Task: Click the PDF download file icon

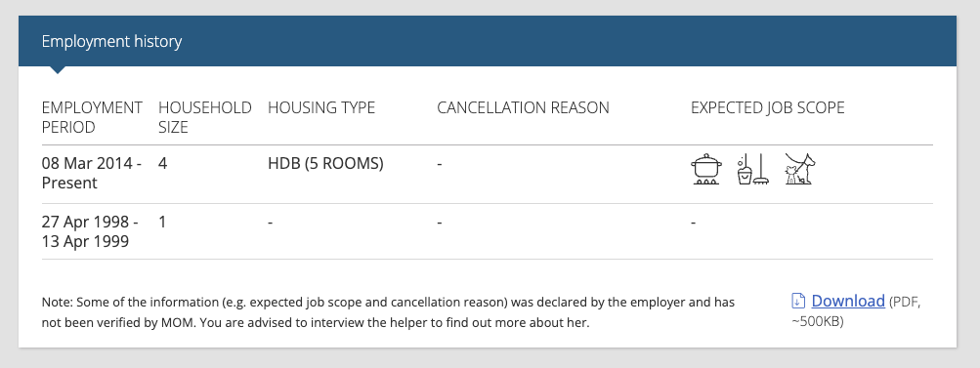Action: (x=797, y=302)
